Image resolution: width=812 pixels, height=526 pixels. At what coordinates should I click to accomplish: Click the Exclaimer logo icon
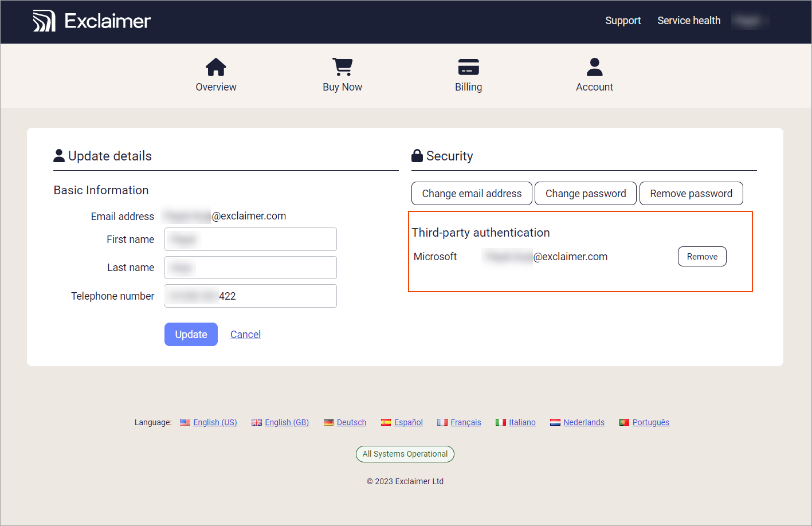pyautogui.click(x=44, y=21)
